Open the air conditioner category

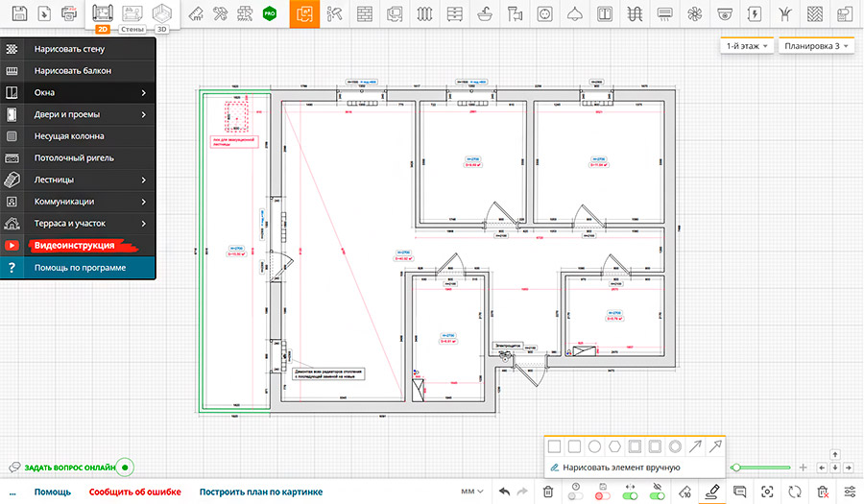point(665,13)
